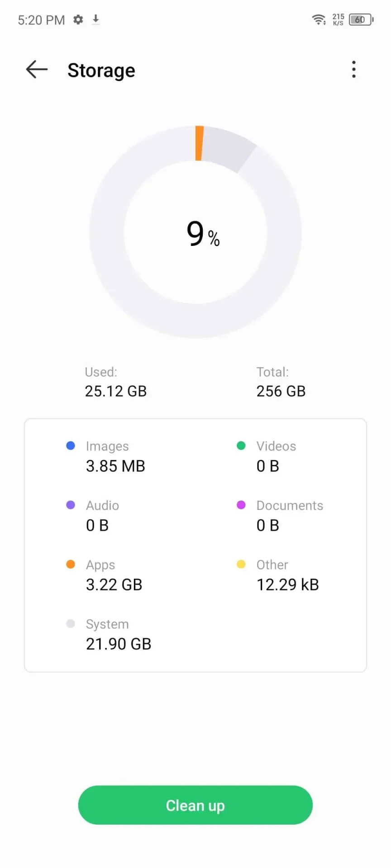The height and width of the screenshot is (868, 391).
Task: Select the orange Apps color dot
Action: tap(71, 564)
